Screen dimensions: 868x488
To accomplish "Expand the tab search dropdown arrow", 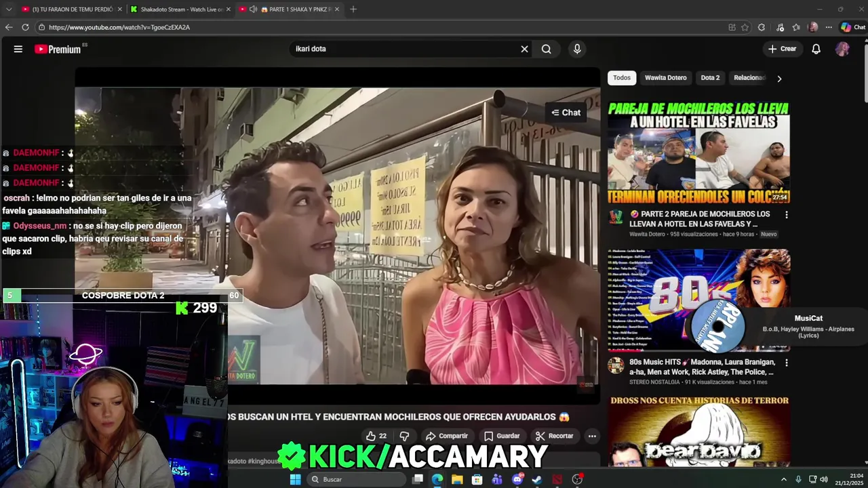I will click(x=8, y=9).
